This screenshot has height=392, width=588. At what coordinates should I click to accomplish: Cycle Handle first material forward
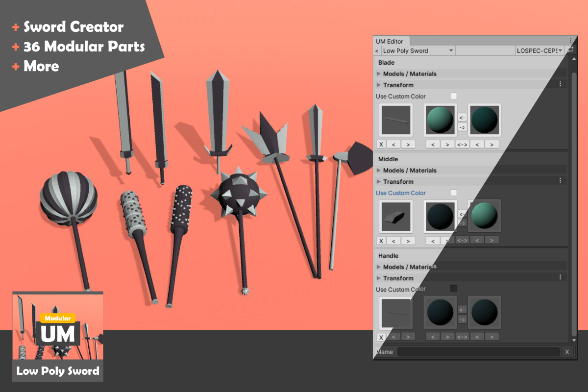[447, 337]
